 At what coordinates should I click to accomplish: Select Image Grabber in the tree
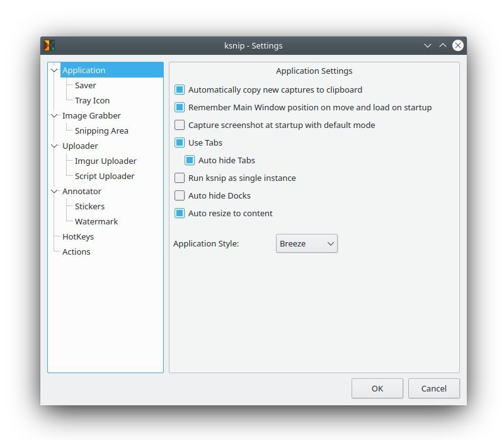91,115
